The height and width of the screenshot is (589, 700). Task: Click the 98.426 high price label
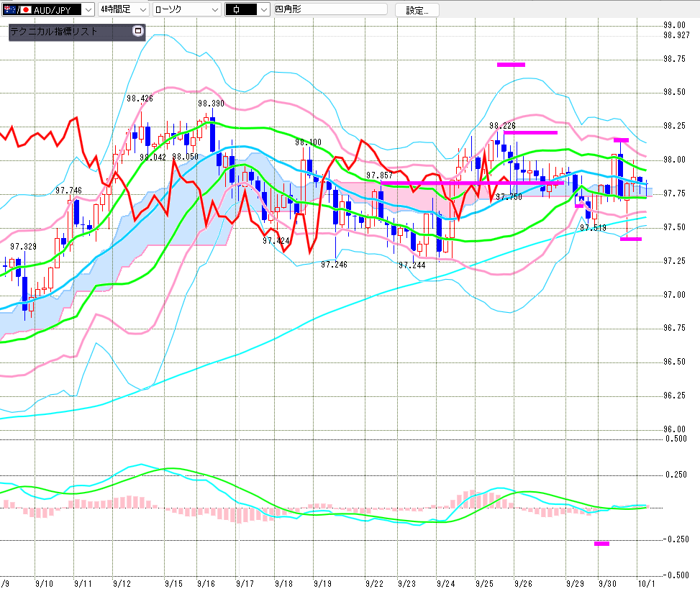click(140, 99)
